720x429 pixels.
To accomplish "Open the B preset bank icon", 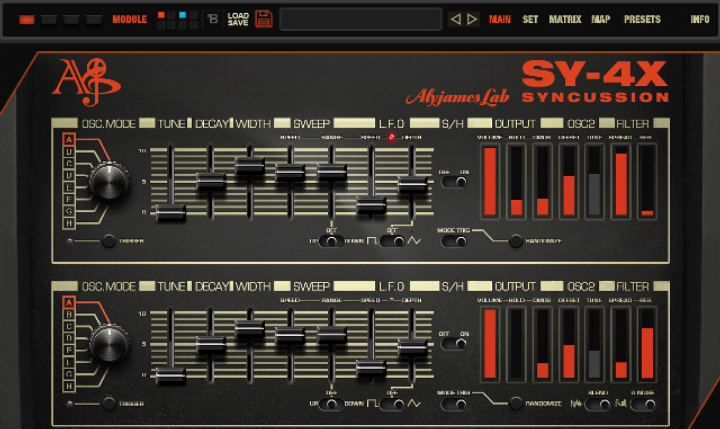I will pyautogui.click(x=213, y=19).
